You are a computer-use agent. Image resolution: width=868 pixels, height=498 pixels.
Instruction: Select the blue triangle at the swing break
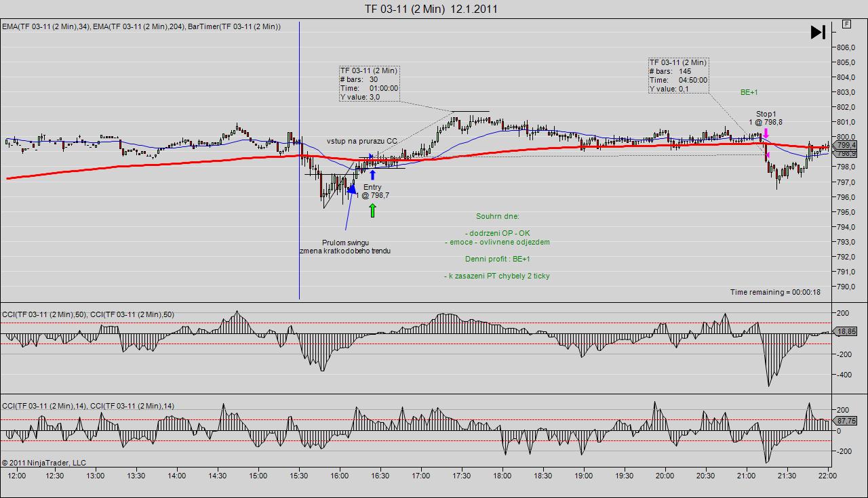pos(351,189)
